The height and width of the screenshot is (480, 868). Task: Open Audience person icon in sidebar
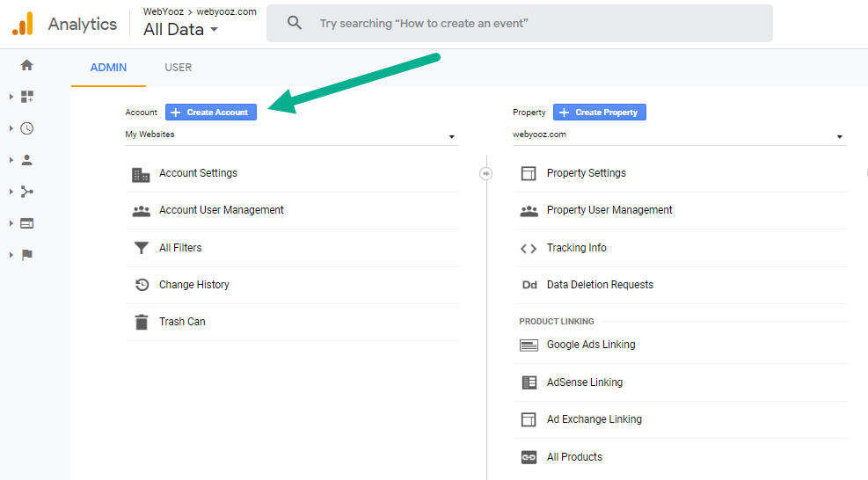pos(26,160)
